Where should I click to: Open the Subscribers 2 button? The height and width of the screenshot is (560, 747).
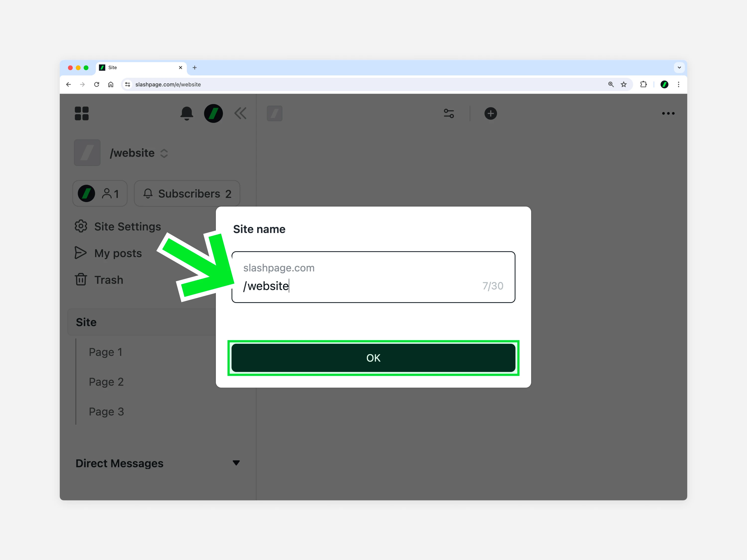187,193
